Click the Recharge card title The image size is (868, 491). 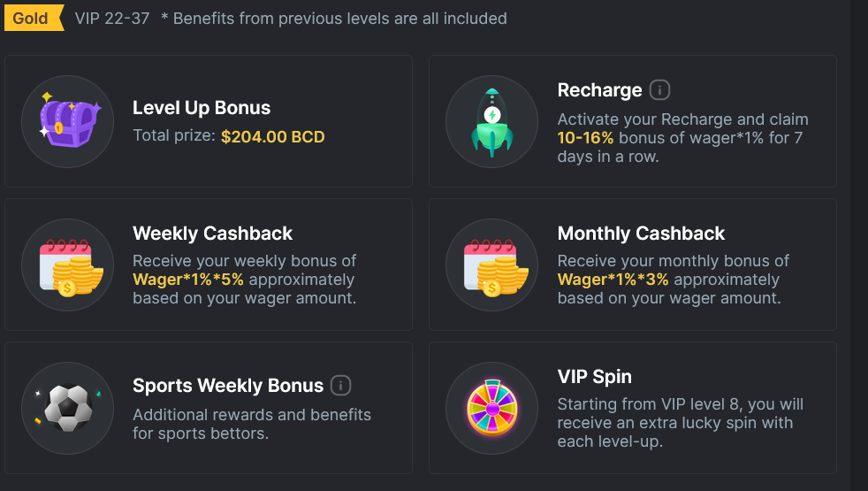click(x=599, y=89)
